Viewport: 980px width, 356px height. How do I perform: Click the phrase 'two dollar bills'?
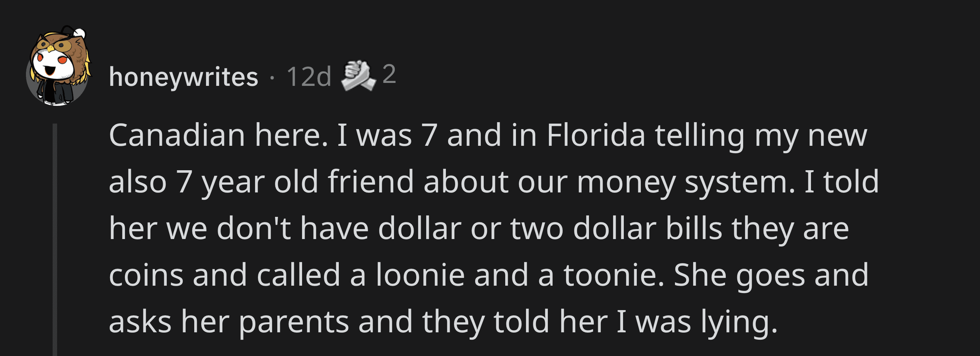click(x=616, y=229)
